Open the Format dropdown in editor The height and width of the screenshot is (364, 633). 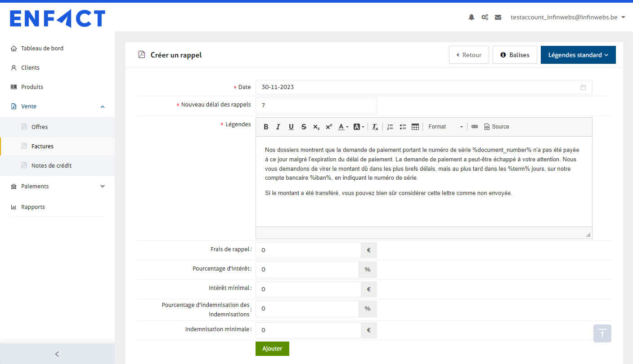coord(445,127)
